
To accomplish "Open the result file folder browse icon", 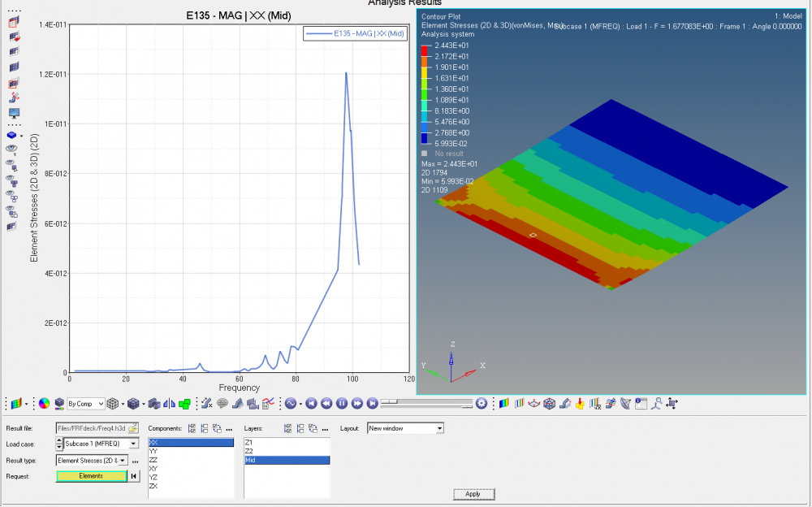I will [133, 428].
